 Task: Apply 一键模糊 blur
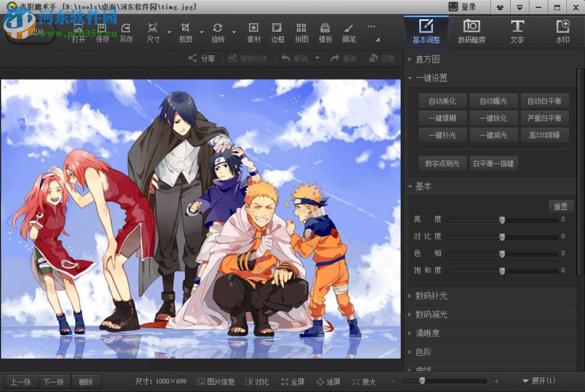point(442,118)
